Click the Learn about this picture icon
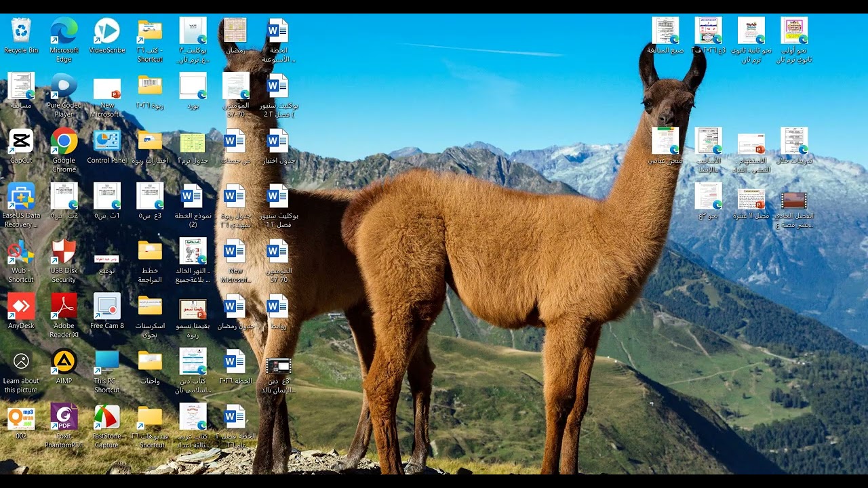Screen dimensions: 868x488 point(21,361)
